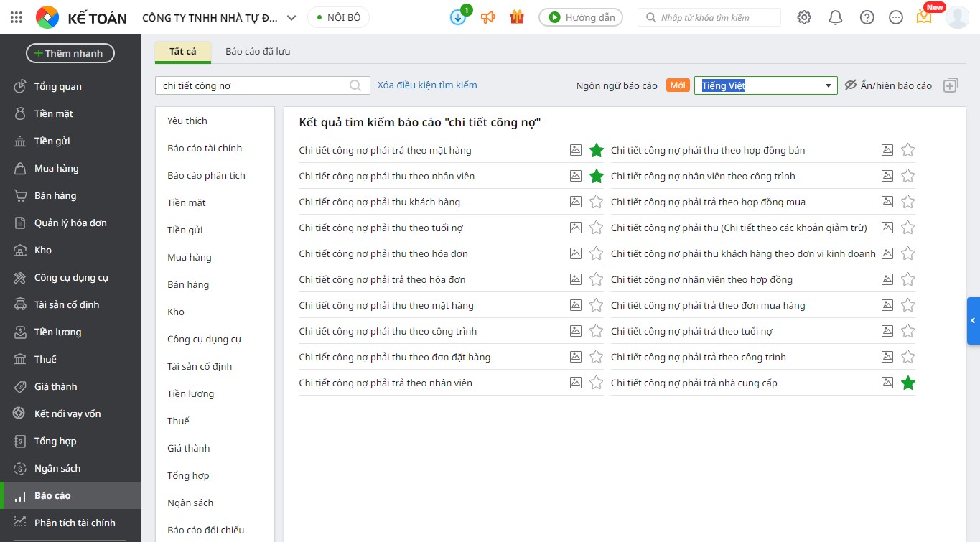The height and width of the screenshot is (542, 980).
Task: Open Ngân sách in report category list
Action: tap(190, 503)
